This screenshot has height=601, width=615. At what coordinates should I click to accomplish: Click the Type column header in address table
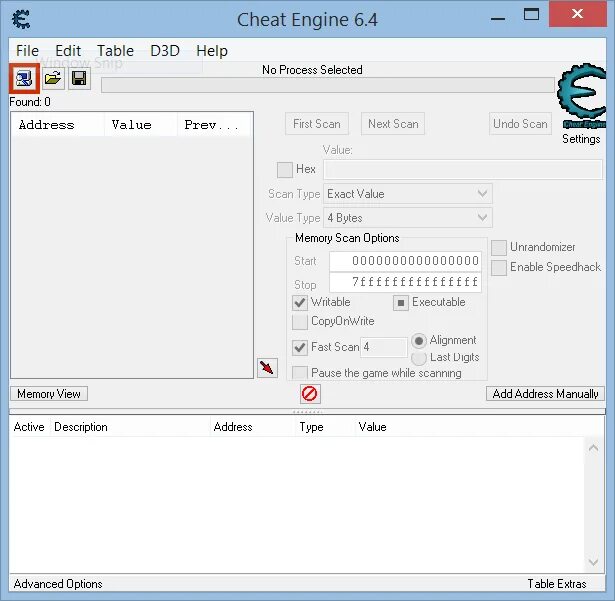[x=324, y=427]
